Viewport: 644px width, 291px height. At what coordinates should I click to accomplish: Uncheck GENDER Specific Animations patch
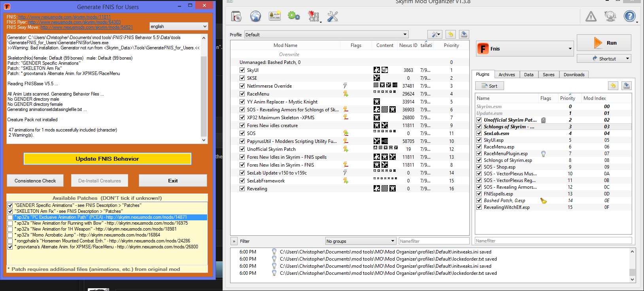[x=10, y=205]
